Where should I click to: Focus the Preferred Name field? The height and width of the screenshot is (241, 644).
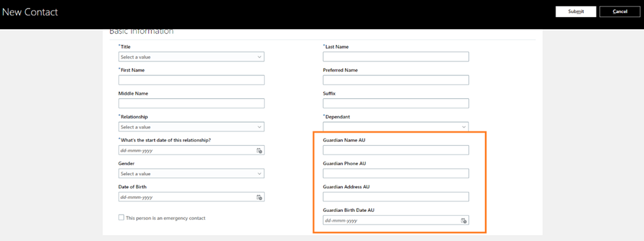click(x=396, y=80)
